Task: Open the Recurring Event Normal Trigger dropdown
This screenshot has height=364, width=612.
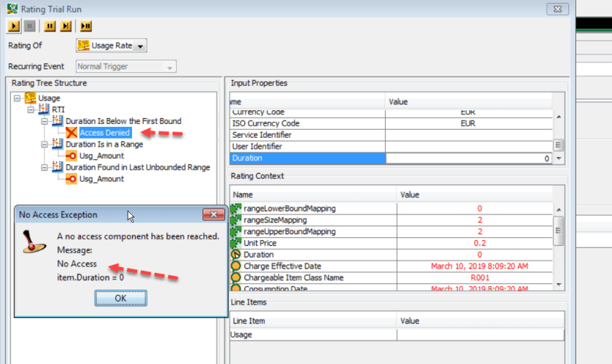Action: tap(125, 67)
